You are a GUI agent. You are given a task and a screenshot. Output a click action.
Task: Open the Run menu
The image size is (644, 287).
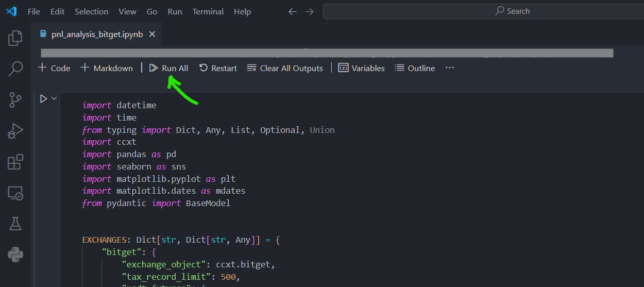point(175,11)
